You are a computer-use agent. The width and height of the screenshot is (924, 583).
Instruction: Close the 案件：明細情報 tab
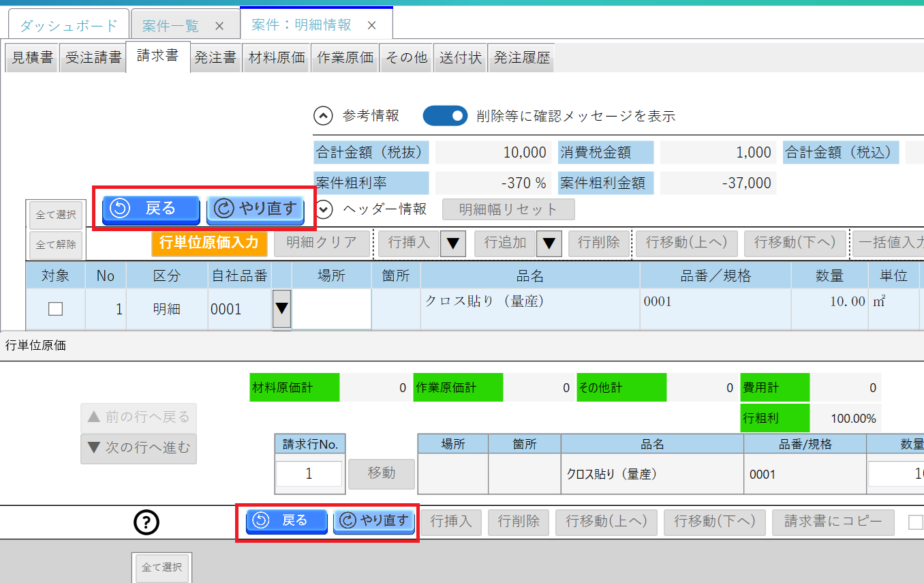[x=371, y=25]
